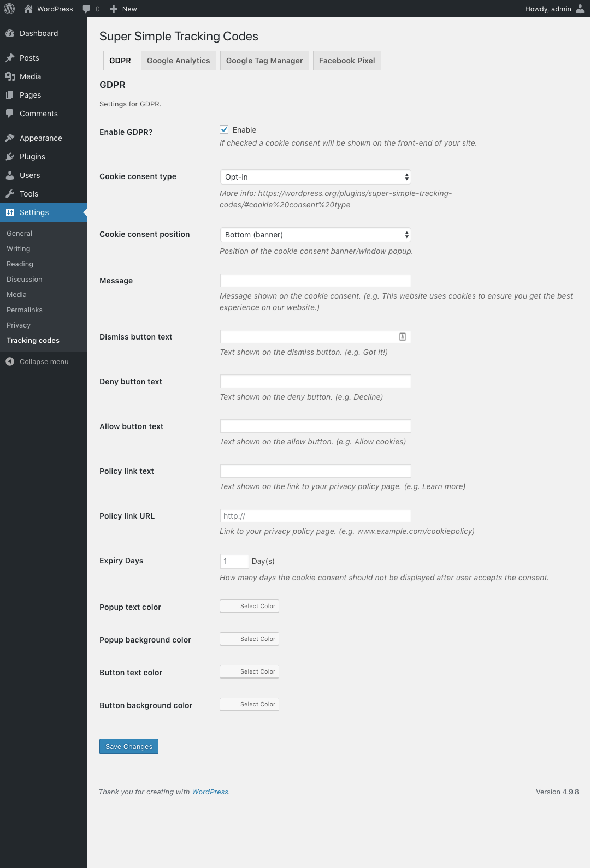The image size is (590, 868).
Task: Open Dashboard from sidebar icon
Action: click(10, 33)
